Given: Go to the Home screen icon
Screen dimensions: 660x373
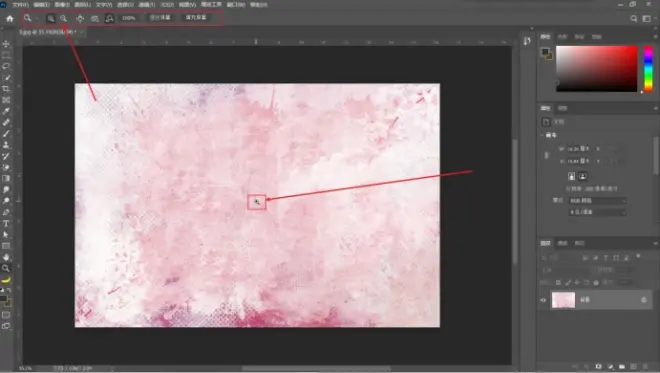Looking at the screenshot, I should 10,18.
